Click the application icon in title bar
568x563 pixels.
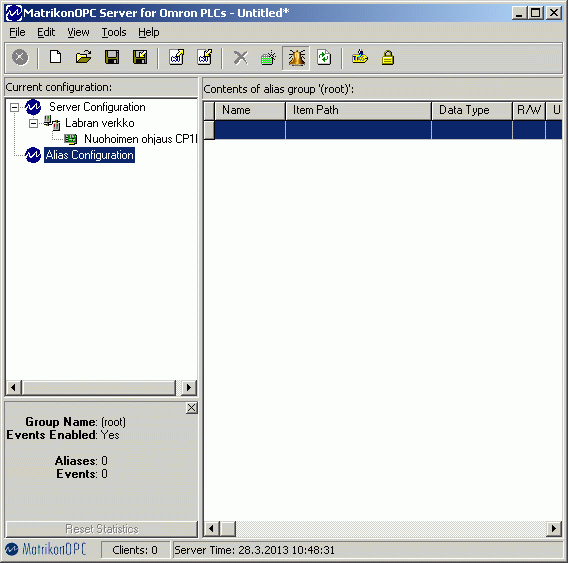tap(13, 13)
